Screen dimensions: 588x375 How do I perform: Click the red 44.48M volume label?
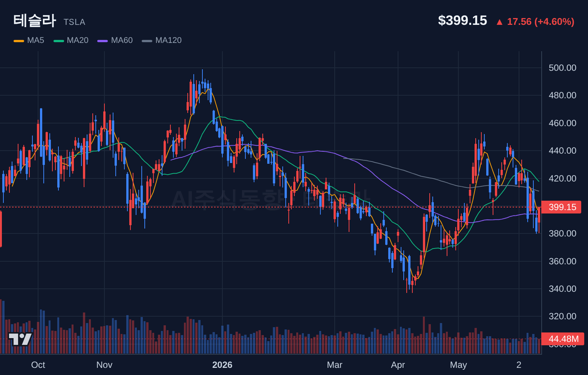[x=563, y=339]
